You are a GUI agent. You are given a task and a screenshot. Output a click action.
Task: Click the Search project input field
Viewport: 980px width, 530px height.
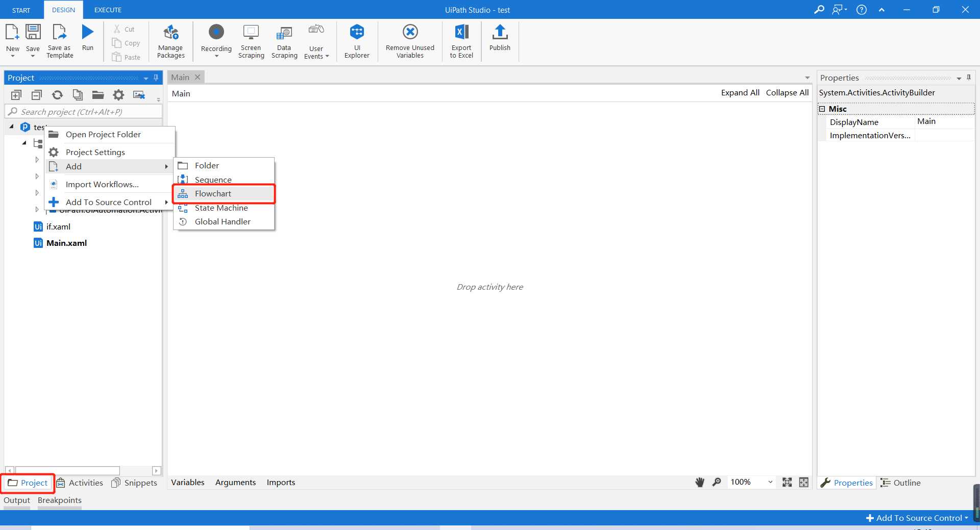(x=83, y=112)
